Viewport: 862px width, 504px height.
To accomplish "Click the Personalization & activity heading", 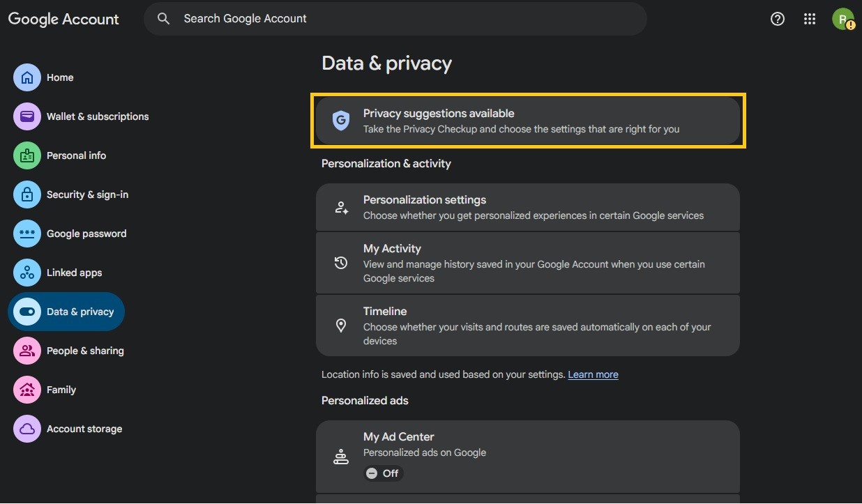I will pos(386,164).
